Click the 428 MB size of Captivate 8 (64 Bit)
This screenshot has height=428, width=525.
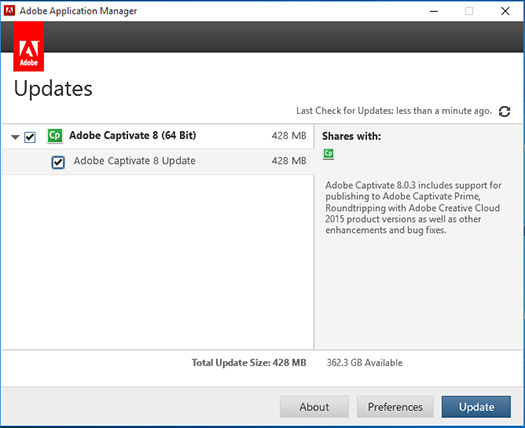(289, 136)
